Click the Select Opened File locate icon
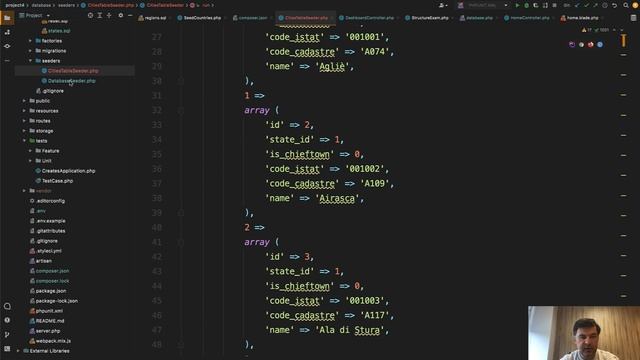Viewport: 640px width, 360px height. [90, 15]
